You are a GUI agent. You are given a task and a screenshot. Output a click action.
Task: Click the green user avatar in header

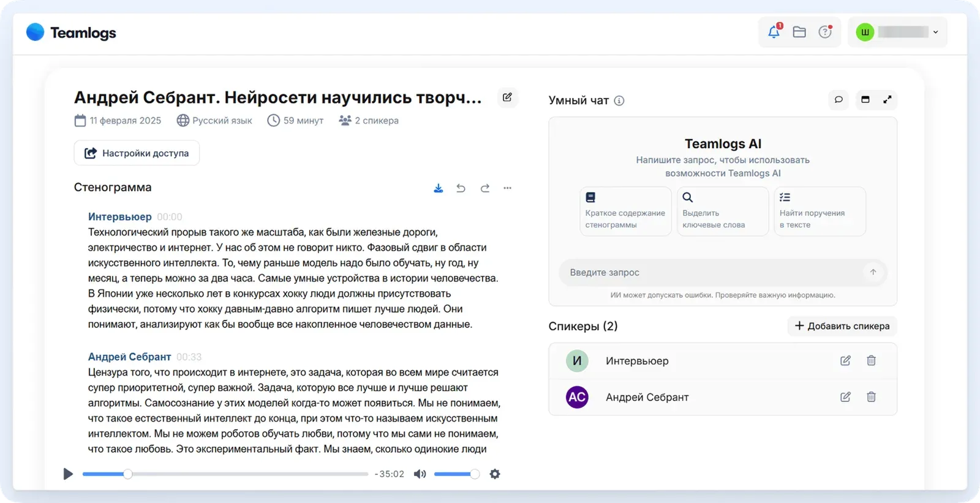865,32
